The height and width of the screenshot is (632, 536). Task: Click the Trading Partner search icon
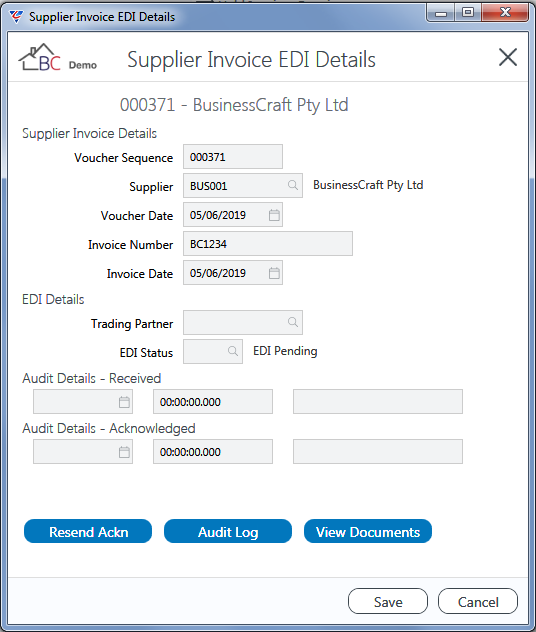[293, 322]
